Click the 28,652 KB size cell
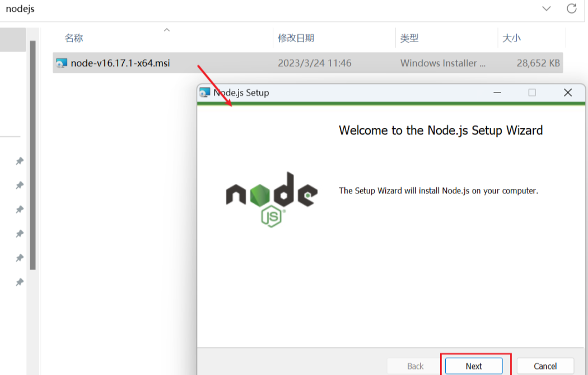The width and height of the screenshot is (588, 375). (538, 63)
